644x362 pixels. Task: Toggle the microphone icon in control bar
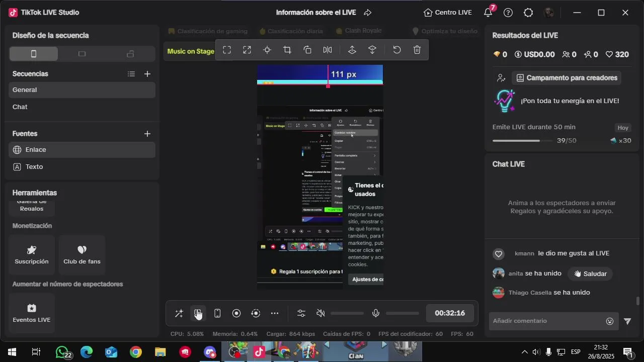click(x=376, y=313)
